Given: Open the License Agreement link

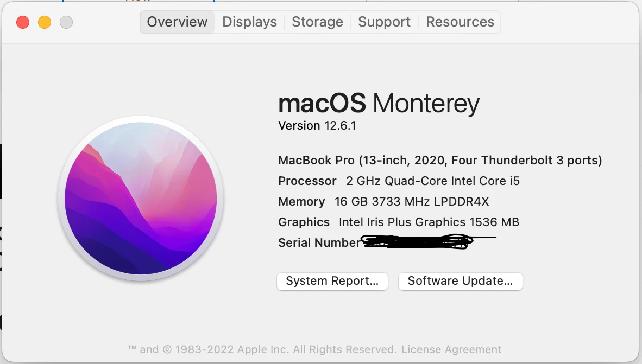Looking at the screenshot, I should tap(451, 349).
